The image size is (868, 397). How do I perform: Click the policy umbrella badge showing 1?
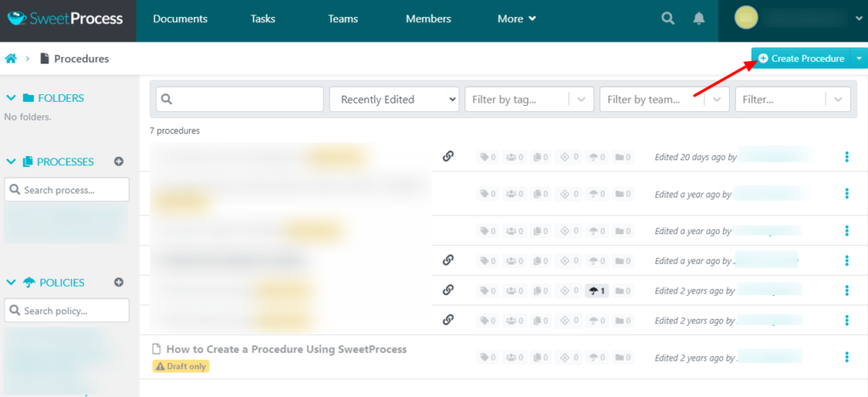pyautogui.click(x=596, y=290)
